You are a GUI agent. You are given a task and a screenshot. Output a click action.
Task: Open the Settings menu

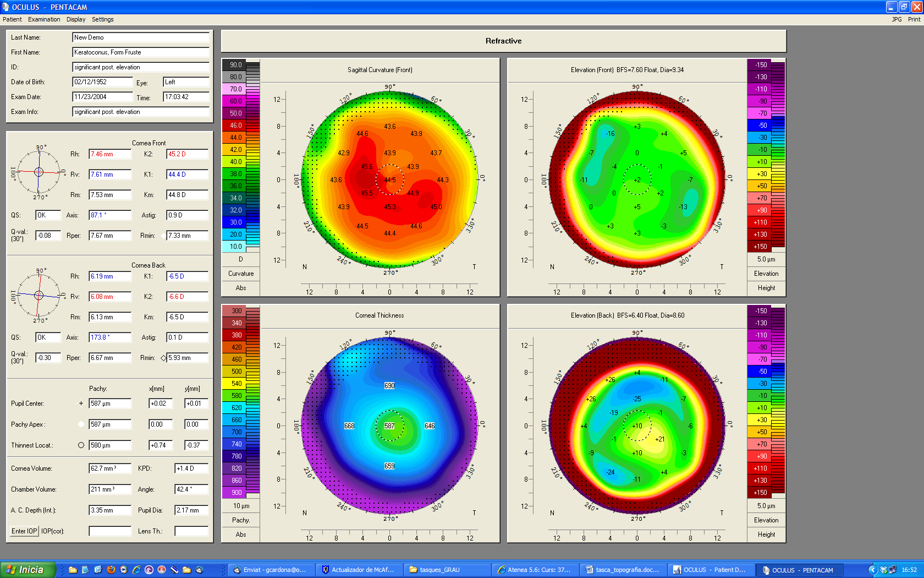coord(103,19)
